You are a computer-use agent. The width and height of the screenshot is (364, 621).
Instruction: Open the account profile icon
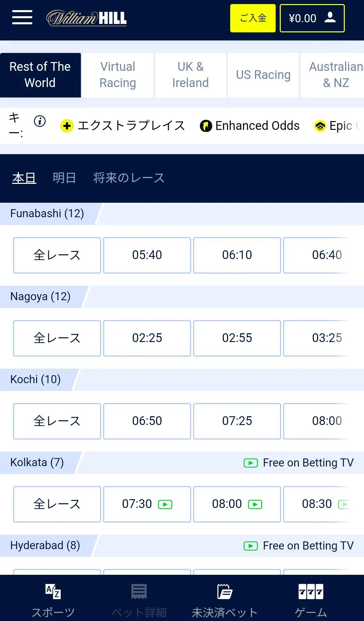pyautogui.click(x=330, y=18)
